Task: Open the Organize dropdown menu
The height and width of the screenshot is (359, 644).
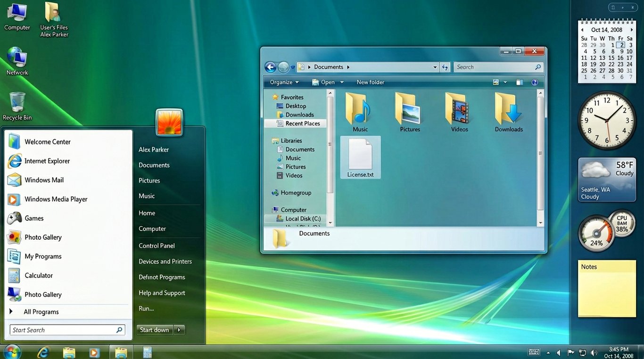Action: (283, 82)
